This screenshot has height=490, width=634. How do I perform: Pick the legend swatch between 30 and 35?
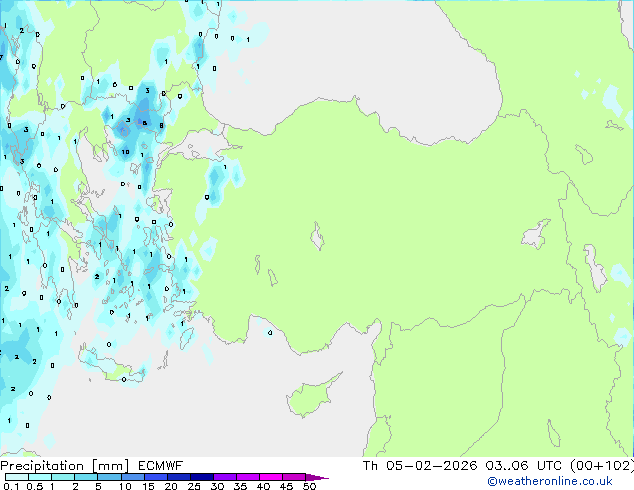(x=225, y=477)
